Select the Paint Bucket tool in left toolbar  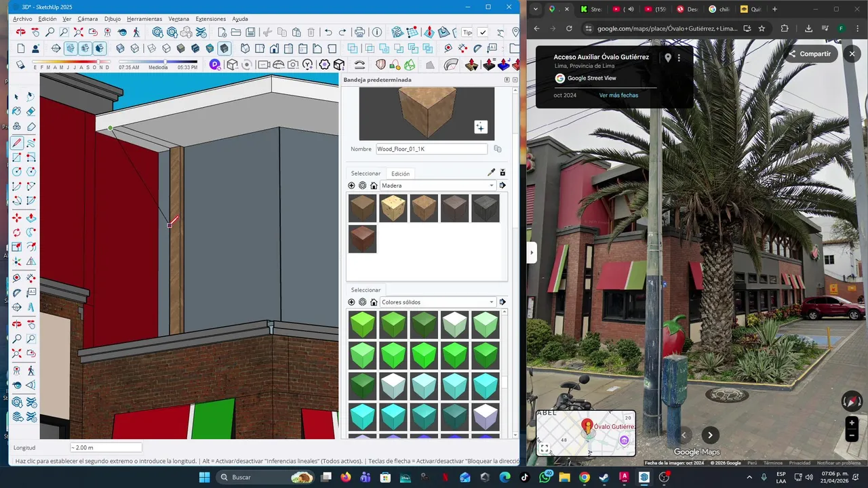coord(16,111)
